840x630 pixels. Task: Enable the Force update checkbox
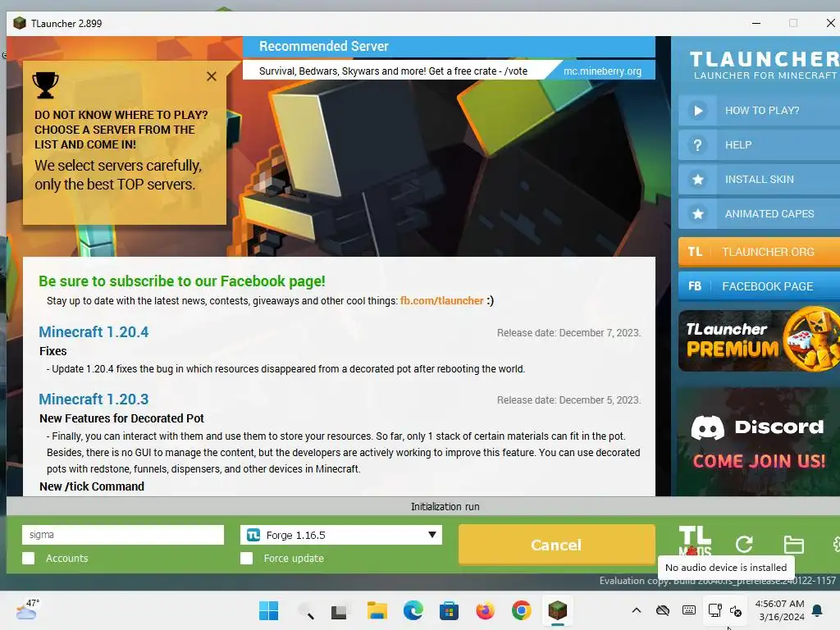coord(246,558)
